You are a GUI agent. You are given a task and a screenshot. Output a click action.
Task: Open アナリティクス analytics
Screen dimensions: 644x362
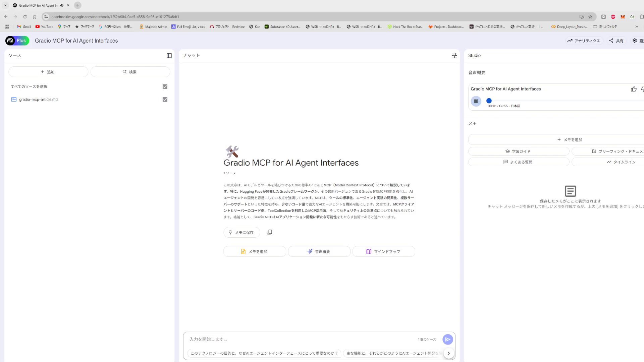pyautogui.click(x=584, y=41)
